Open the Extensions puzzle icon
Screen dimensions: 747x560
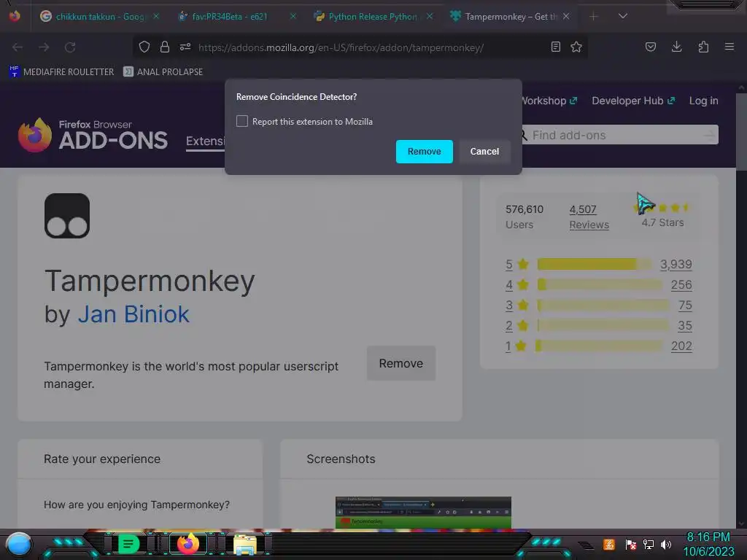703,47
